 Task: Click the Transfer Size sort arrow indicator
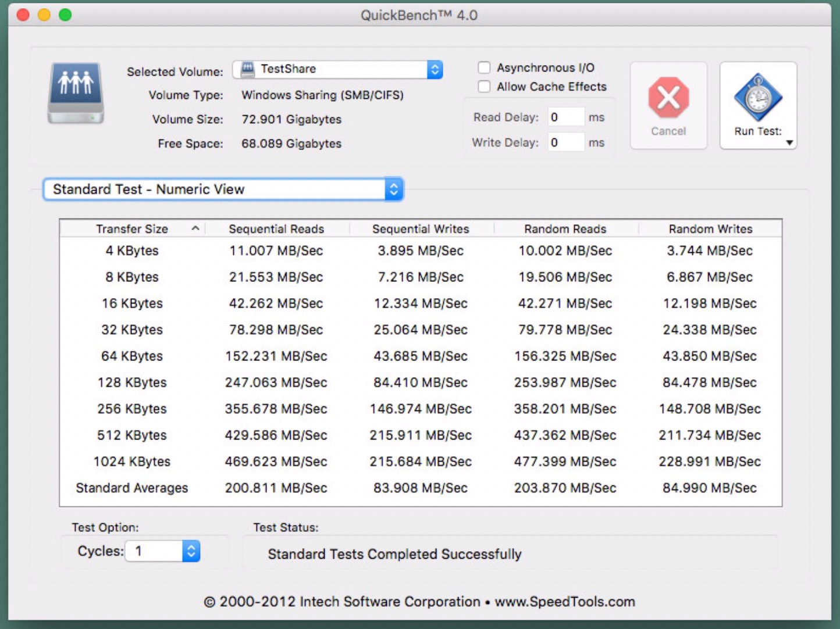pos(195,228)
